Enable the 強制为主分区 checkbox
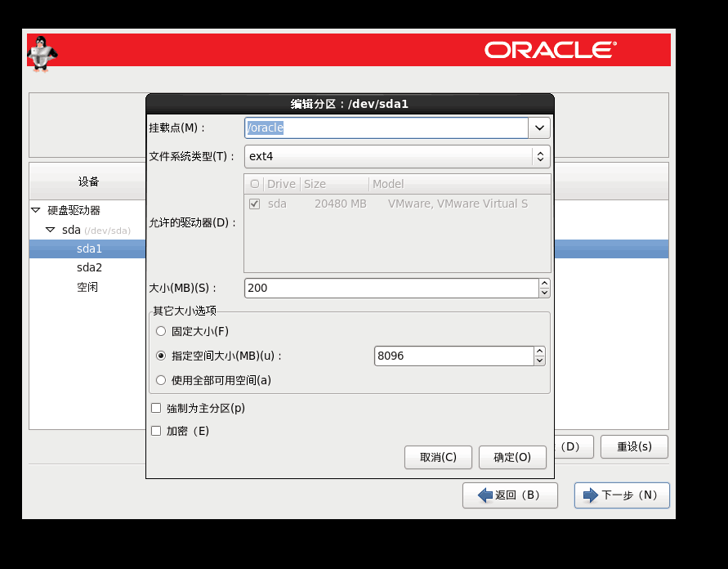728x569 pixels. tap(156, 408)
